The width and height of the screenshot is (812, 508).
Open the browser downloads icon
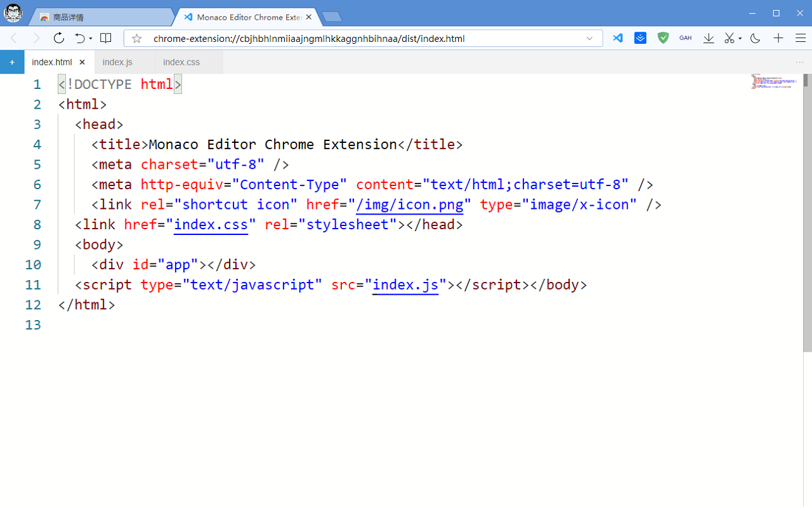tap(709, 38)
